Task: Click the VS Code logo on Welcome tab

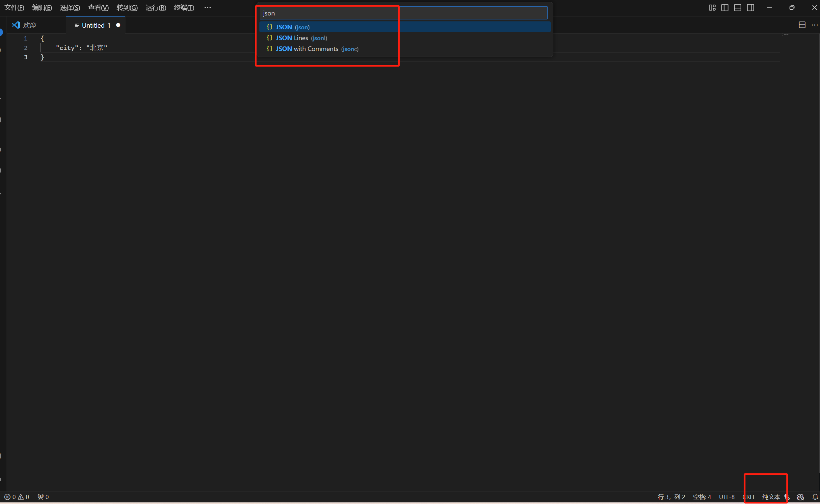Action: 16,25
